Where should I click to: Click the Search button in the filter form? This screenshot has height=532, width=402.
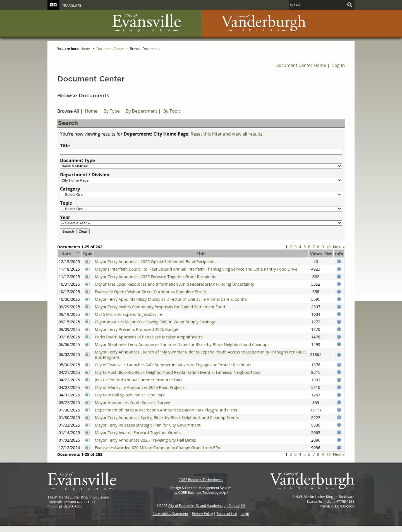[68, 232]
